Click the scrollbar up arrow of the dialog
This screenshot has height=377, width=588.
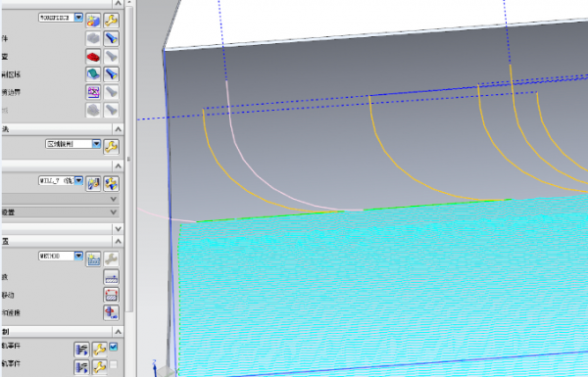(129, 3)
